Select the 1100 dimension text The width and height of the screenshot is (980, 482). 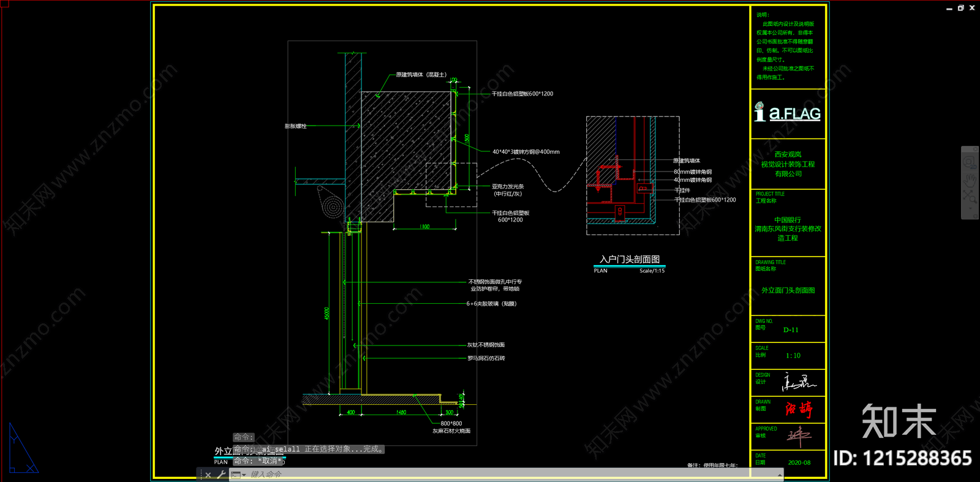(424, 227)
